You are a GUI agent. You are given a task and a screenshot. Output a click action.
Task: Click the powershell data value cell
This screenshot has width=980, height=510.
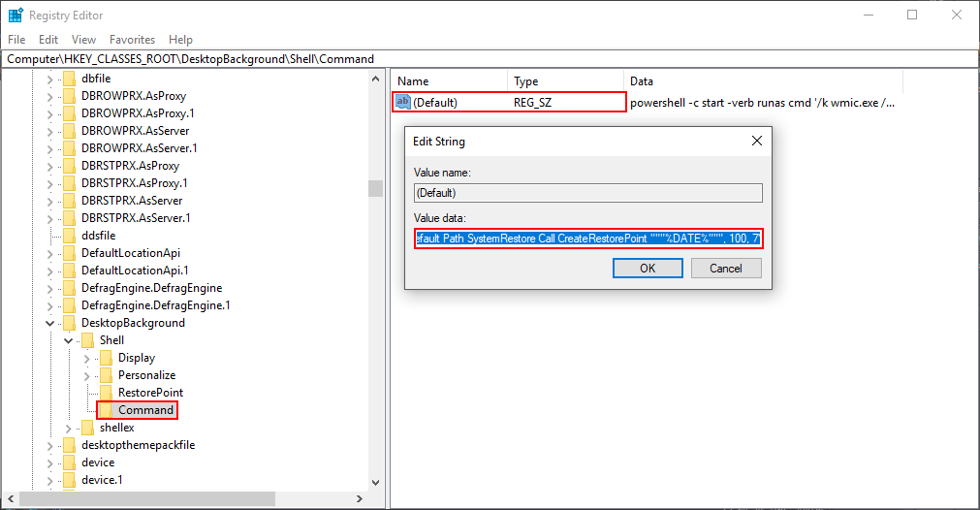click(763, 103)
